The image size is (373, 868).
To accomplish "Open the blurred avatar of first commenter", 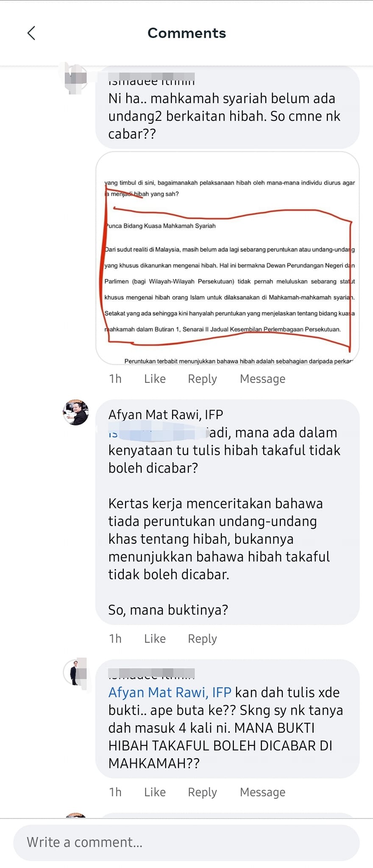I will tap(76, 78).
